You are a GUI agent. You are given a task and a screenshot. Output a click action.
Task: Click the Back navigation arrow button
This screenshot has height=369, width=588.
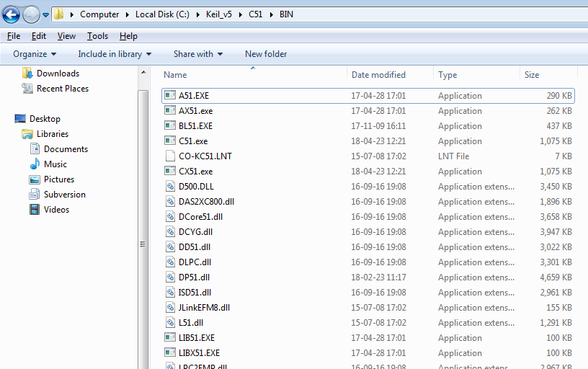[x=11, y=14]
